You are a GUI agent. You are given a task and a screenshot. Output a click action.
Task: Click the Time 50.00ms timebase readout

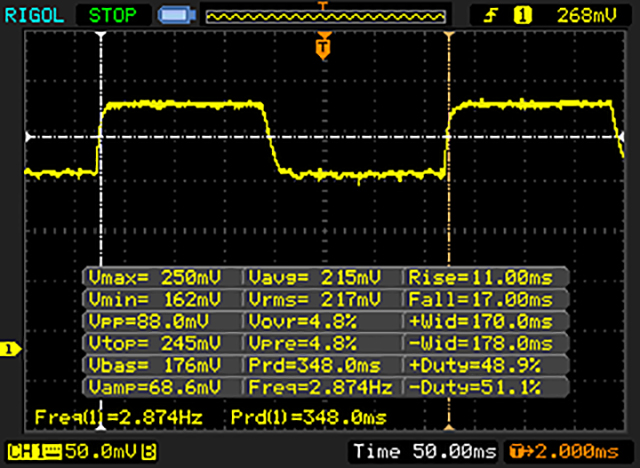[425, 452]
